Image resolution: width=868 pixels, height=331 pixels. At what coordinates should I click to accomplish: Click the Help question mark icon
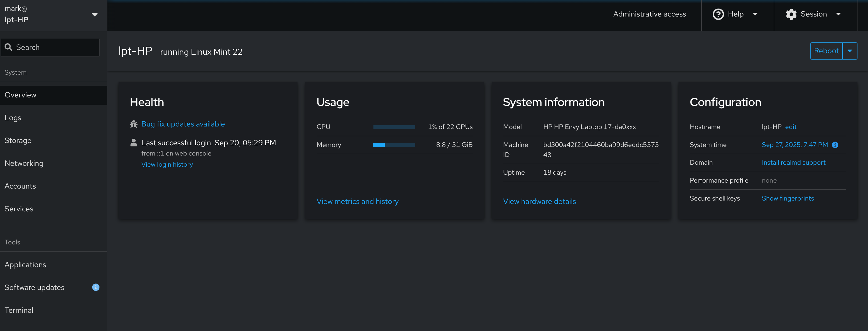(x=718, y=14)
